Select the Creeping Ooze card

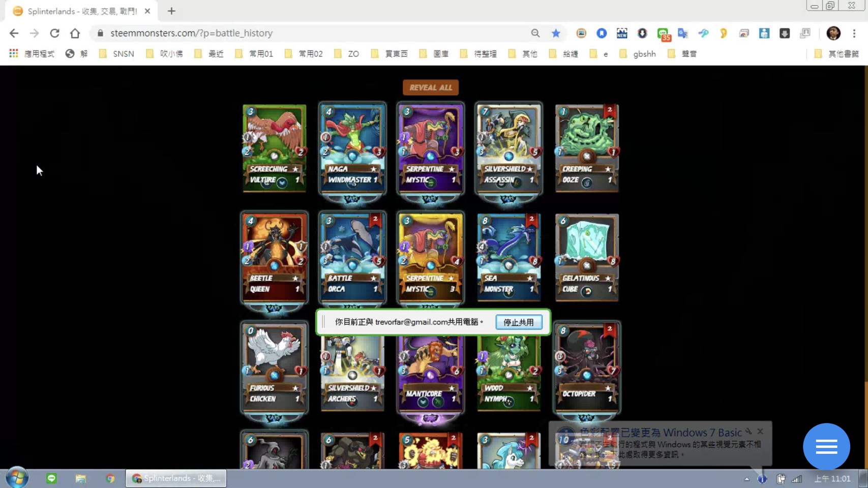point(587,148)
